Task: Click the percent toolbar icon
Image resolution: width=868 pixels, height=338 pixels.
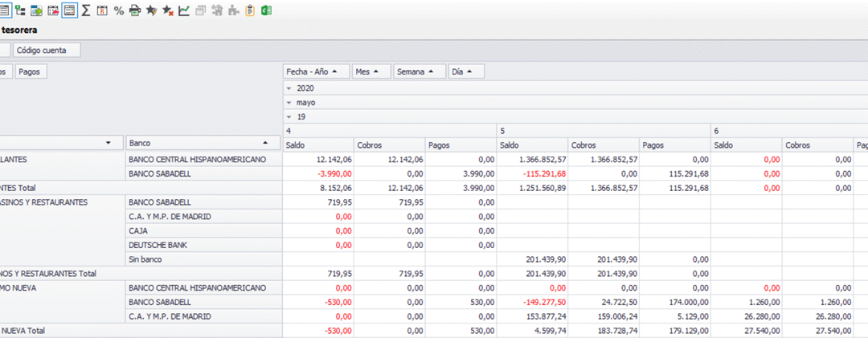Action: coord(119,10)
